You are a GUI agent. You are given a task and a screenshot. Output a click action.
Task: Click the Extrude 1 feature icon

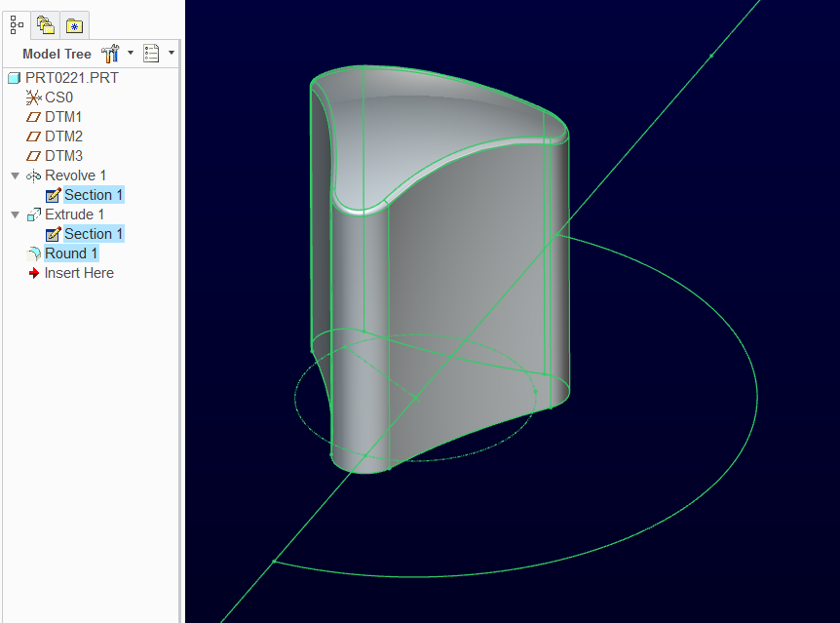(x=34, y=214)
